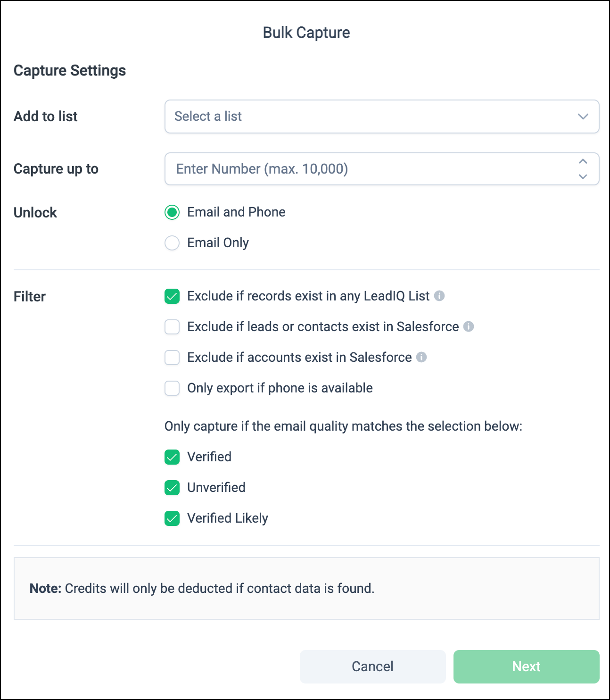Viewport: 610px width, 700px height.
Task: Expand list options with the chevron arrow
Action: coord(583,117)
